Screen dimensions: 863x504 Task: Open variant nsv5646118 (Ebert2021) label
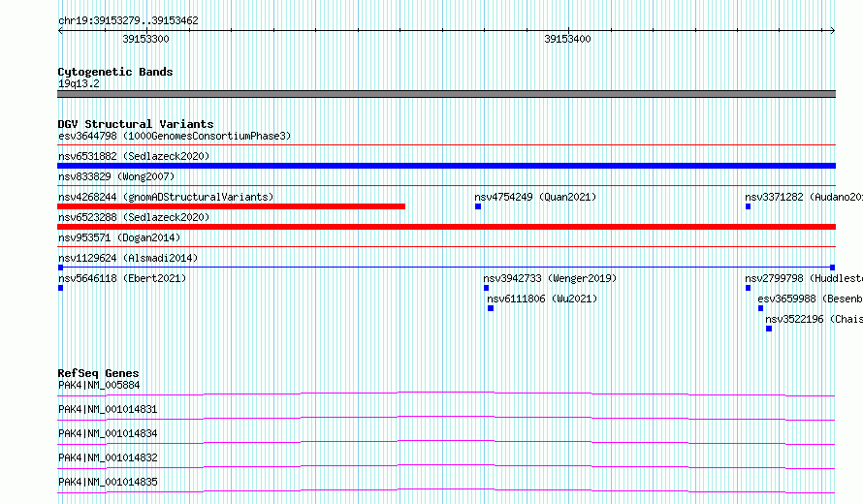[x=122, y=278]
